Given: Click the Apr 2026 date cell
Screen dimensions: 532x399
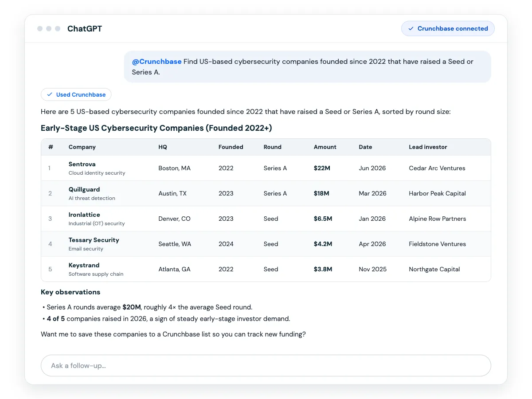Looking at the screenshot, I should pos(372,244).
